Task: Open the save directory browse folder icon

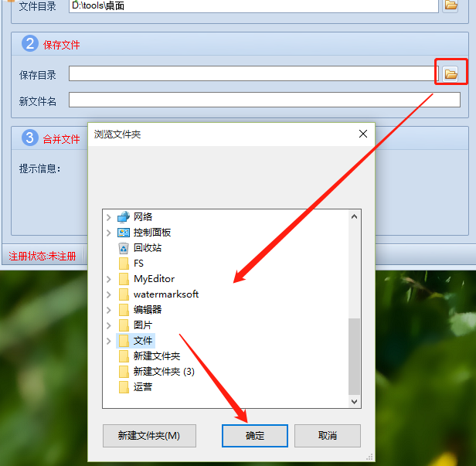Action: coord(450,73)
